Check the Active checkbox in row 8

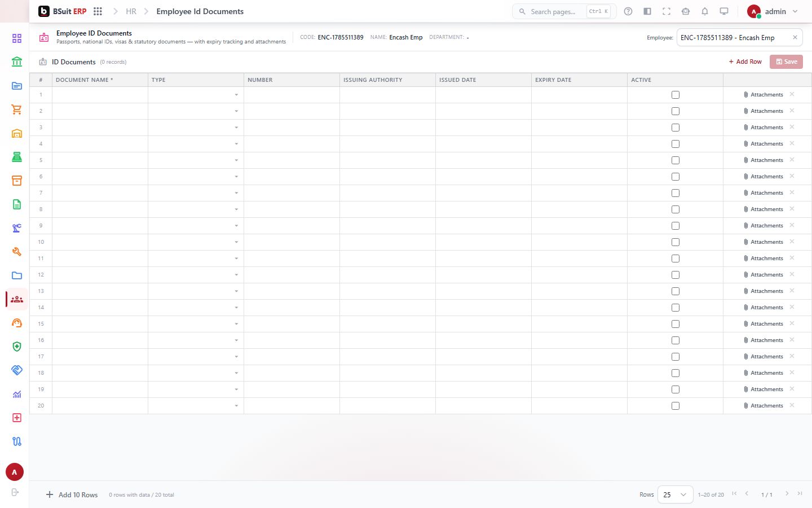[676, 209]
